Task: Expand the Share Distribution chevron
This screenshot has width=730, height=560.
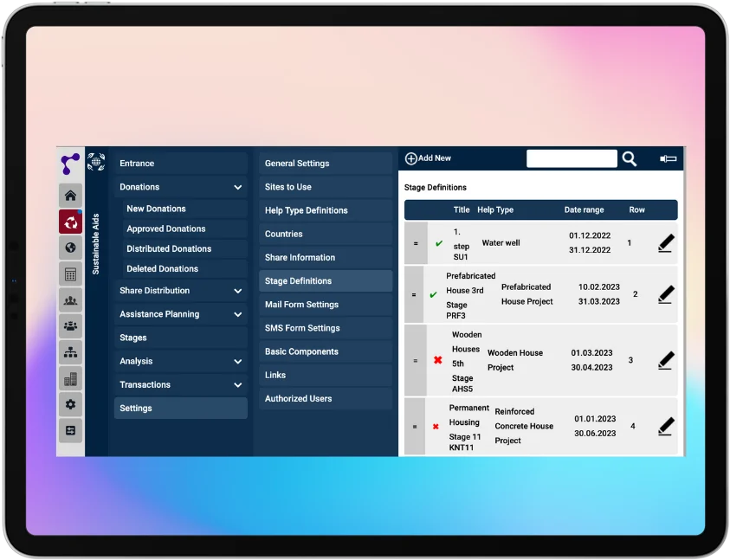Action: (237, 291)
